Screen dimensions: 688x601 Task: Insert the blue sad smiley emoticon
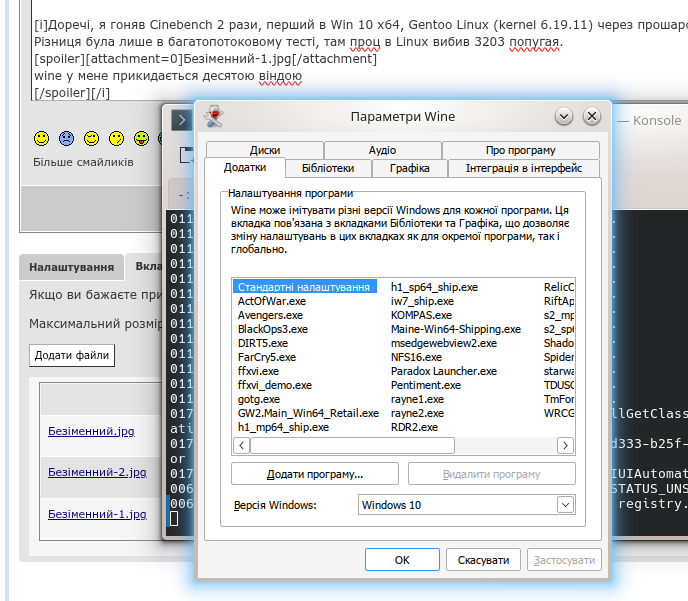coord(67,139)
